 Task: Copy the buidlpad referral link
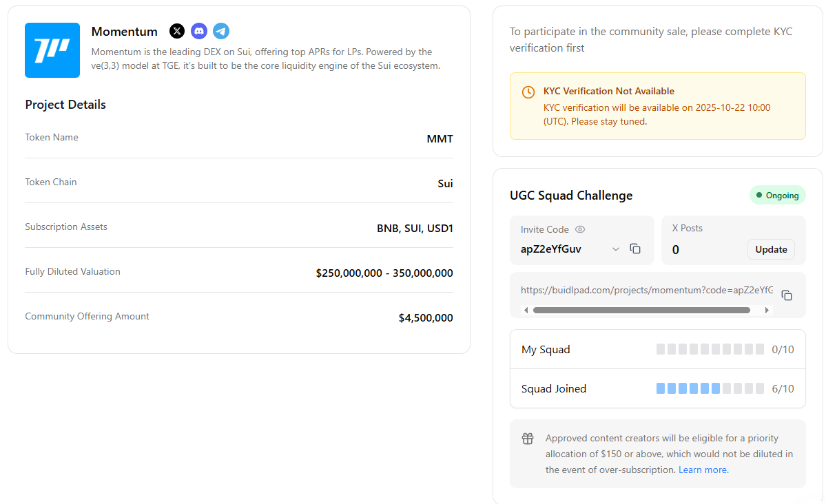pos(787,295)
